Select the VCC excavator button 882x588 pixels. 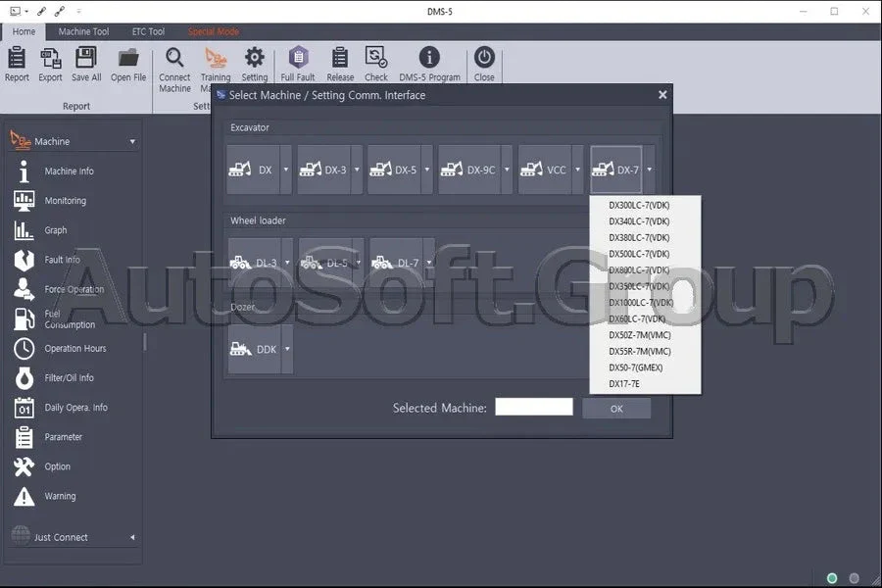click(545, 170)
